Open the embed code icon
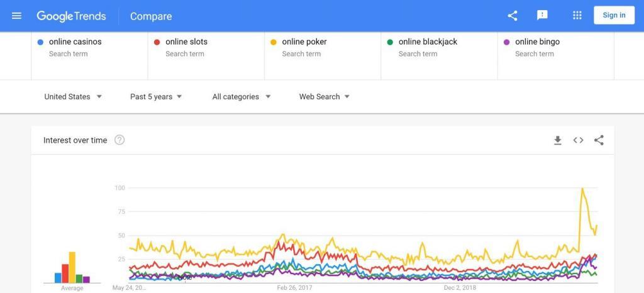Screen dimensions: 644x293 click(x=579, y=140)
